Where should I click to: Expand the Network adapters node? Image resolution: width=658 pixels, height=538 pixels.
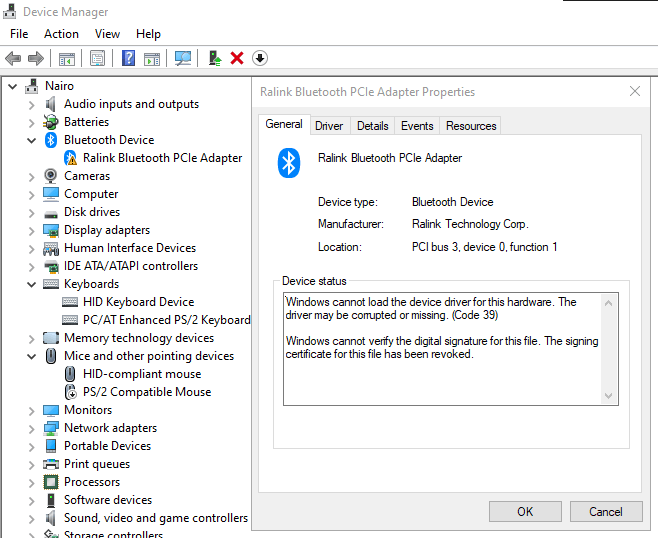point(32,428)
